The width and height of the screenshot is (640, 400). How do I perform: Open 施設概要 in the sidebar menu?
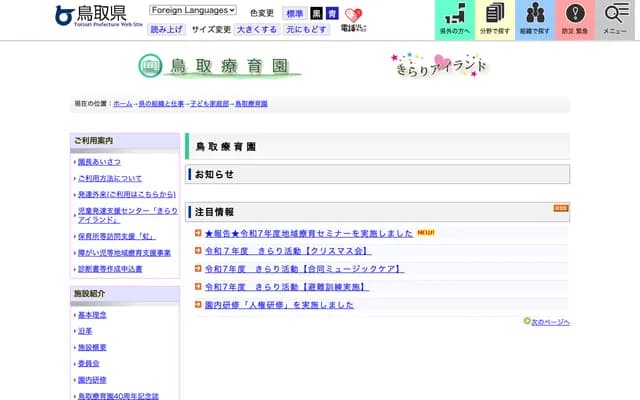pyautogui.click(x=92, y=346)
